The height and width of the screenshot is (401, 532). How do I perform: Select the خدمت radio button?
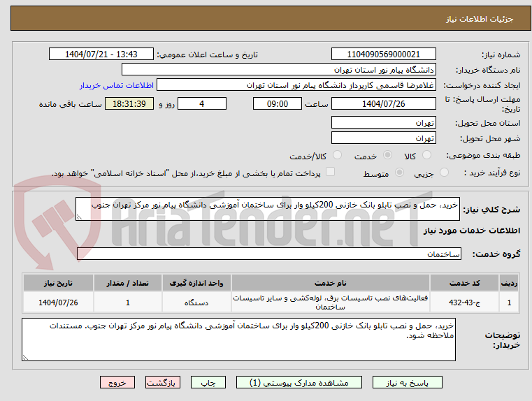(x=387, y=155)
